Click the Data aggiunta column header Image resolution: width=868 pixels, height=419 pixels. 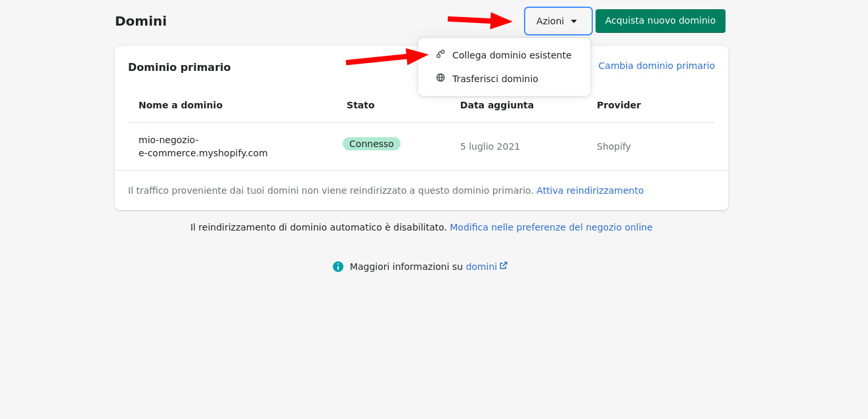(497, 105)
